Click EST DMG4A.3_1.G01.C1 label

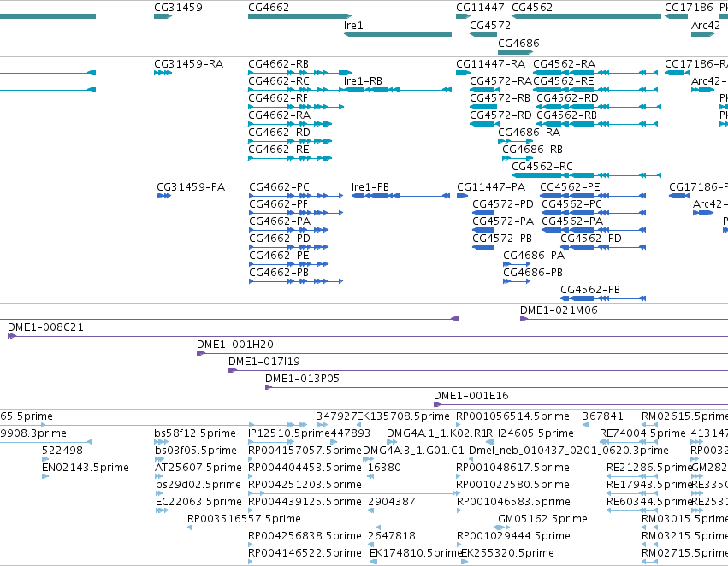413,451
